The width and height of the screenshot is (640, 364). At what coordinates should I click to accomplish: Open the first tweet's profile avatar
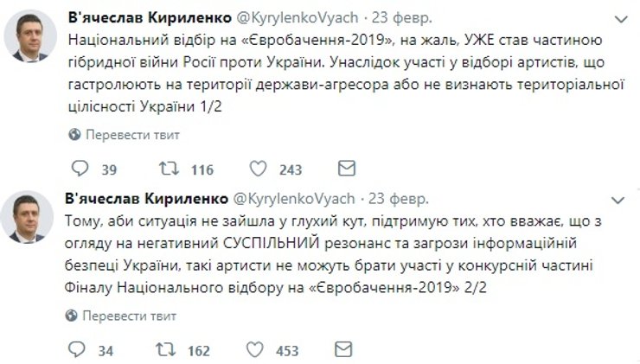(x=31, y=37)
